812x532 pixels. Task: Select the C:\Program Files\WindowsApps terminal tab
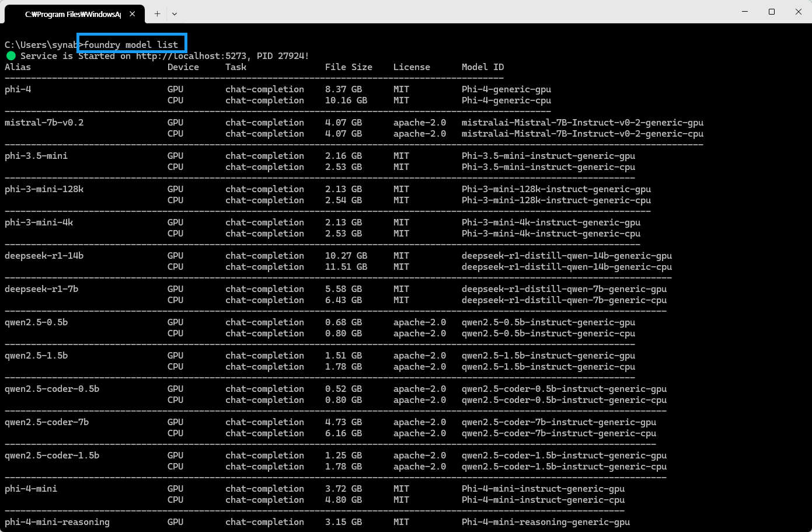tap(73, 14)
